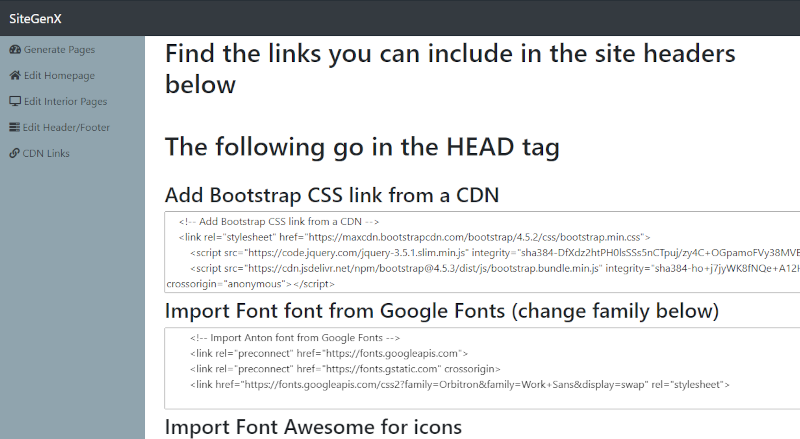Click the 'Add Bootstrap CSS link from a CDN' heading

coord(332,195)
